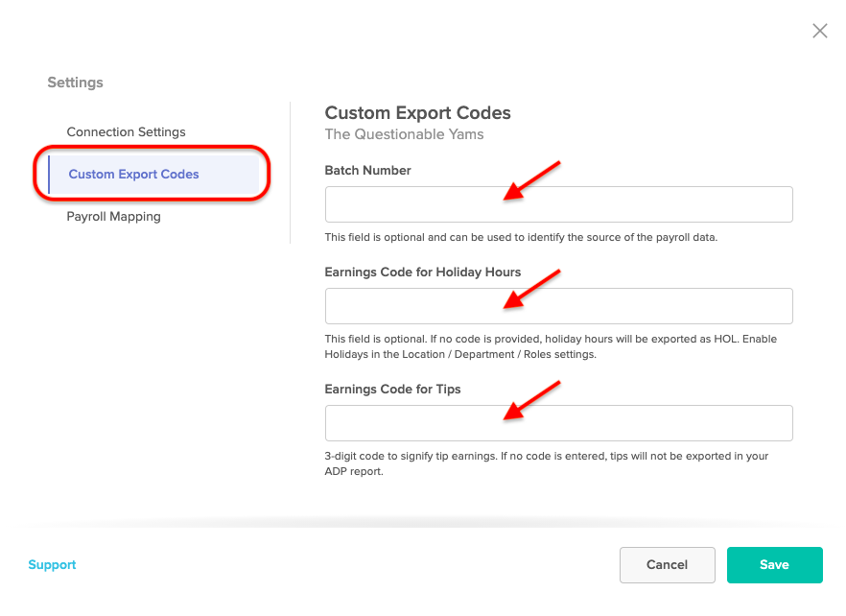This screenshot has width=846, height=616.
Task: Click the batch number optional helper text
Action: tap(521, 238)
